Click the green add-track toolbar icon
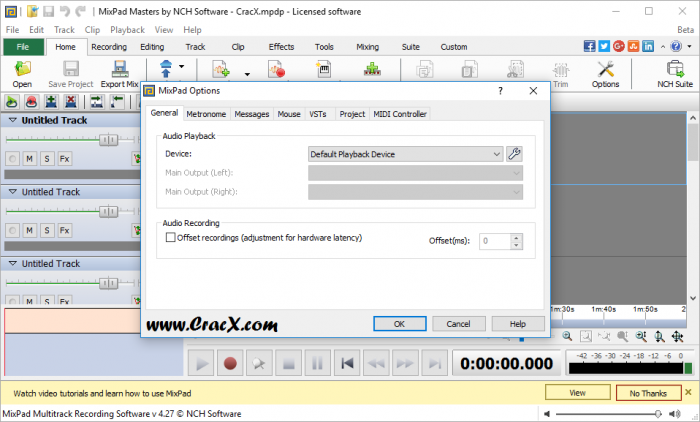Screen dimensions: 700x422 pyautogui.click(x=372, y=69)
